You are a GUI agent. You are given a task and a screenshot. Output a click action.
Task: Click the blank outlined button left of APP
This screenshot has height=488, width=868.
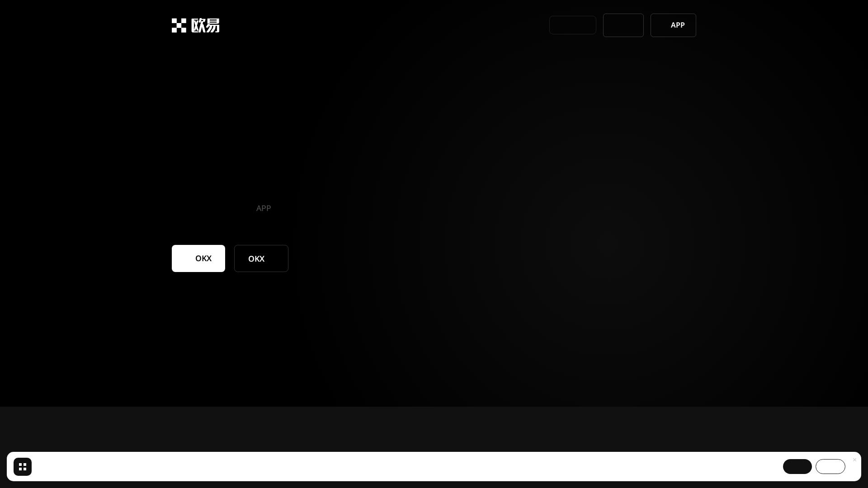click(x=623, y=25)
